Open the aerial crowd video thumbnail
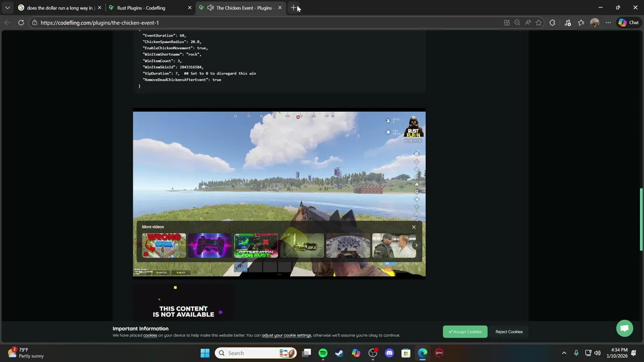Image resolution: width=644 pixels, height=362 pixels. pyautogui.click(x=348, y=245)
